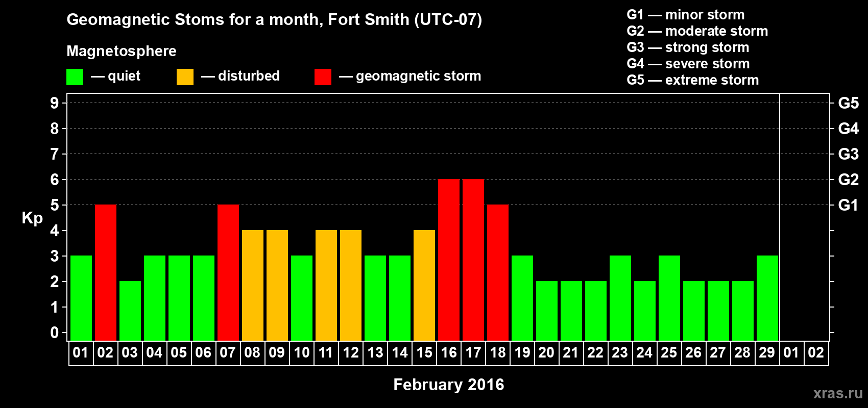Click 'G2 — moderate storm' legend text
This screenshot has height=408, width=868.
(x=697, y=31)
